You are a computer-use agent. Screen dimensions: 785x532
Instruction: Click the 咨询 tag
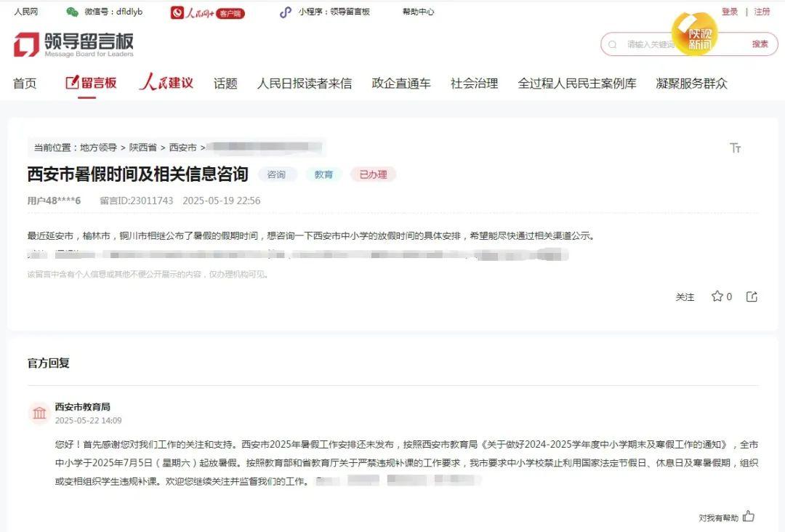click(277, 174)
